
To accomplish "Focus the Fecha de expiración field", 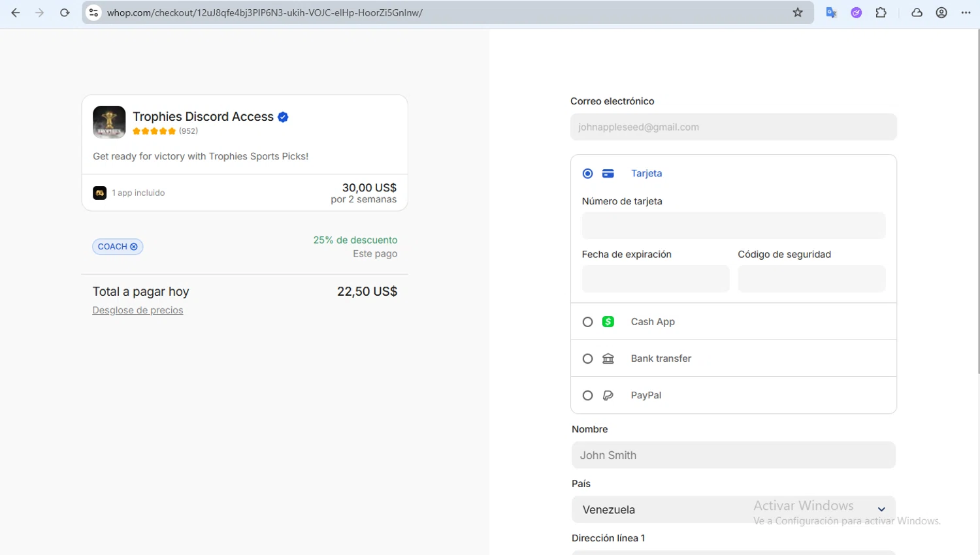I will [x=655, y=279].
